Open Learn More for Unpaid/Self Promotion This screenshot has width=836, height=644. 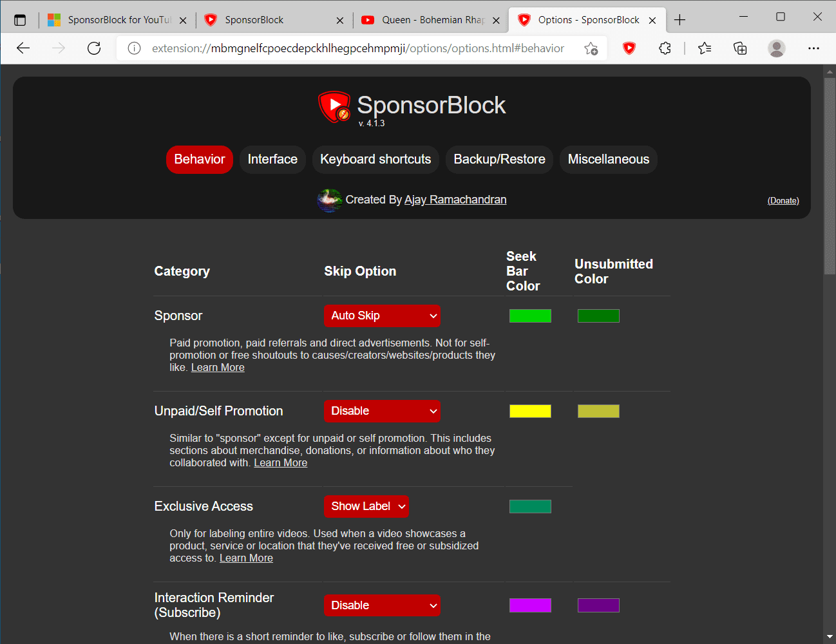point(281,463)
